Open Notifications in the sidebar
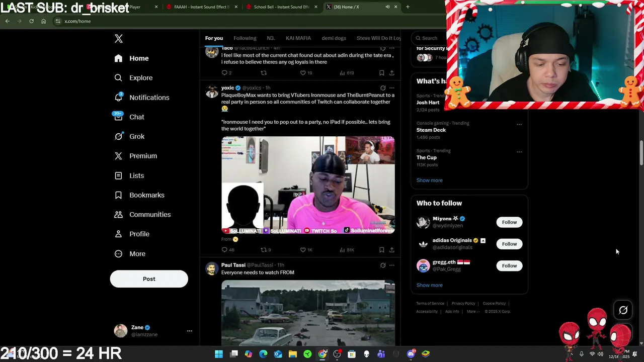The image size is (644, 362). pos(142,98)
